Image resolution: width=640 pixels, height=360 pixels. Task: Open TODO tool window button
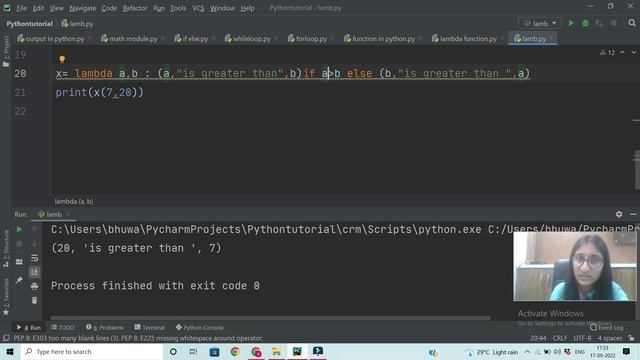tap(63, 327)
